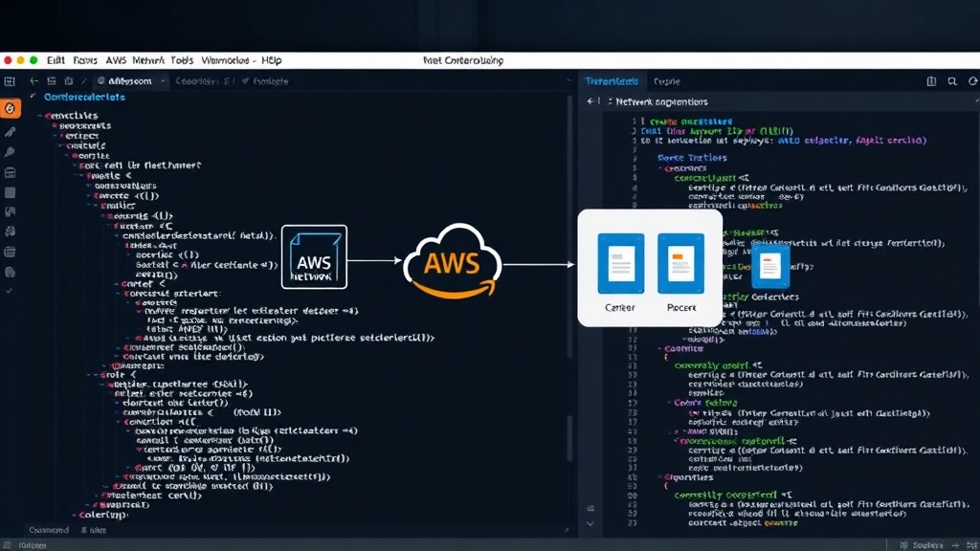The image size is (980, 551).
Task: Open the dropdown arrow on the active left tab
Action: (x=163, y=81)
